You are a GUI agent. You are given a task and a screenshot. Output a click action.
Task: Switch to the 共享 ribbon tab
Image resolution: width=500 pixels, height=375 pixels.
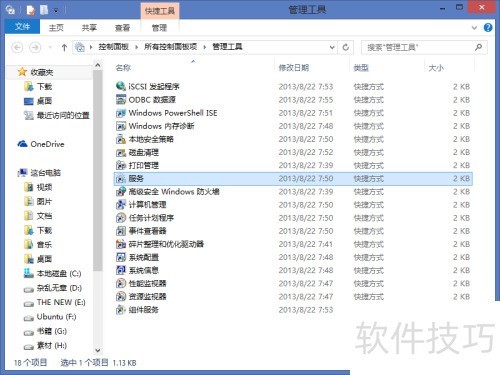click(x=89, y=28)
